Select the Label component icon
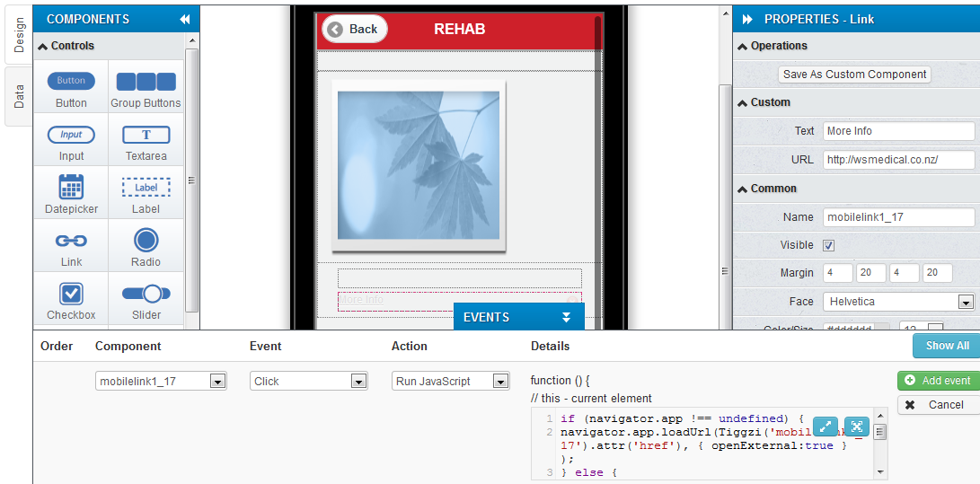The image size is (980, 484). point(146,187)
